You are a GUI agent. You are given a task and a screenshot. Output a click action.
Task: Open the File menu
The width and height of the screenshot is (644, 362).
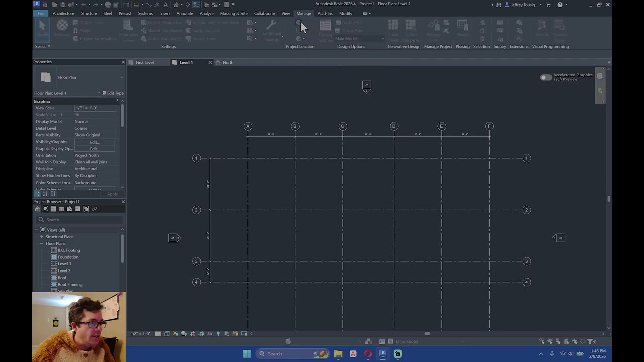pyautogui.click(x=40, y=13)
